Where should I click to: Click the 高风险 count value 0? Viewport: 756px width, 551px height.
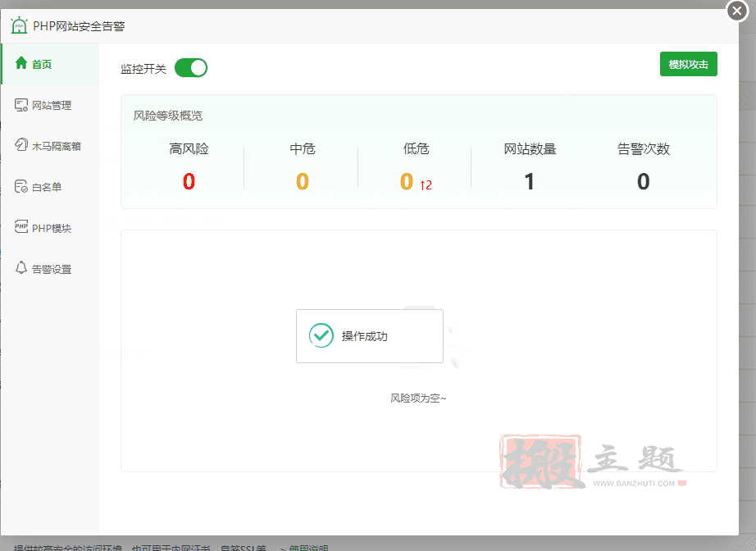(x=189, y=182)
